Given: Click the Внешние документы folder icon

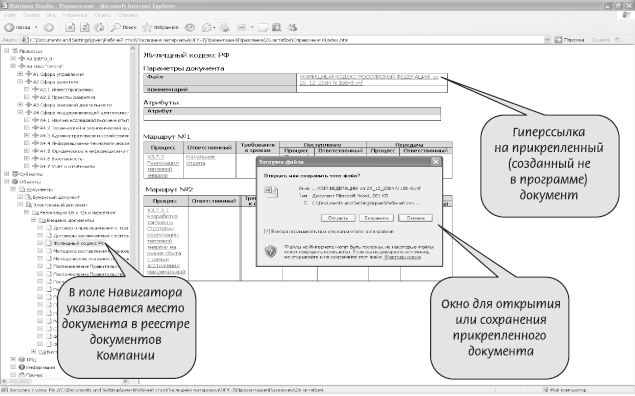Looking at the screenshot, I should click(42, 220).
